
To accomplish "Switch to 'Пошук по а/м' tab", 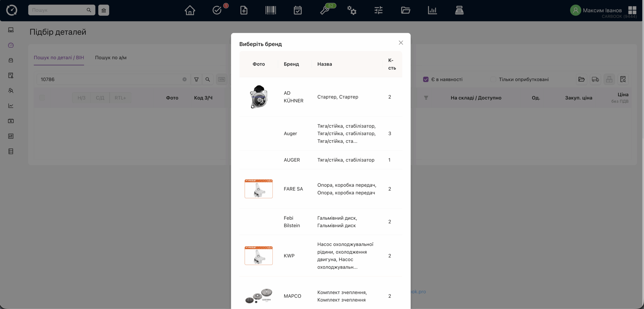I will (111, 58).
